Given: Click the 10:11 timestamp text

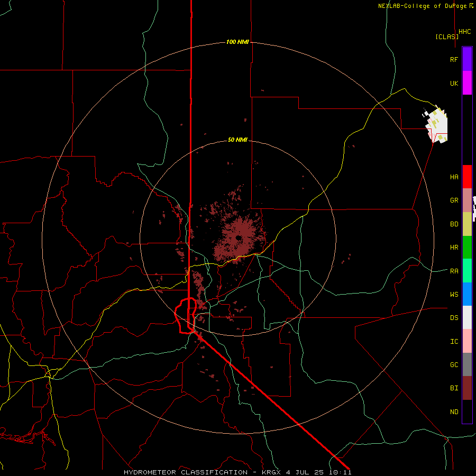Looking at the screenshot, I should point(340,472).
